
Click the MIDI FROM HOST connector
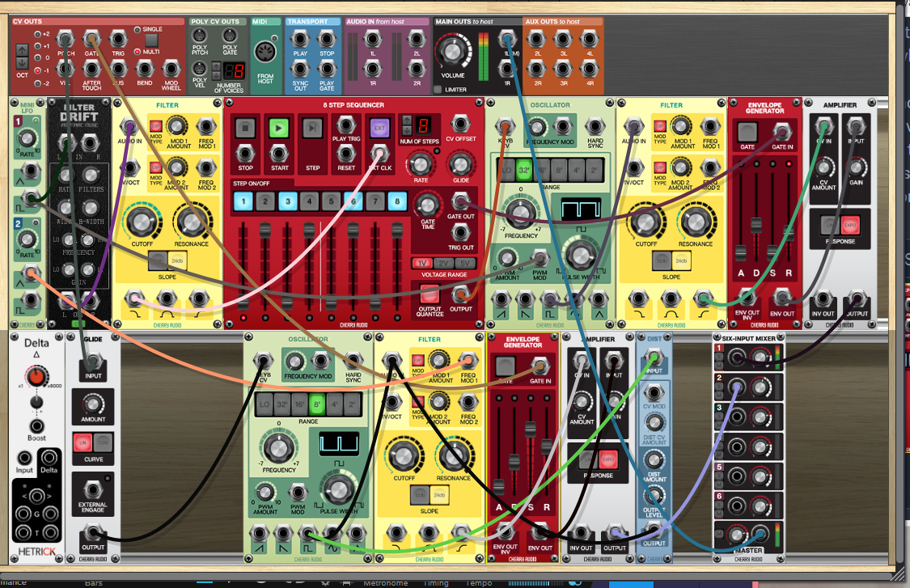click(265, 53)
